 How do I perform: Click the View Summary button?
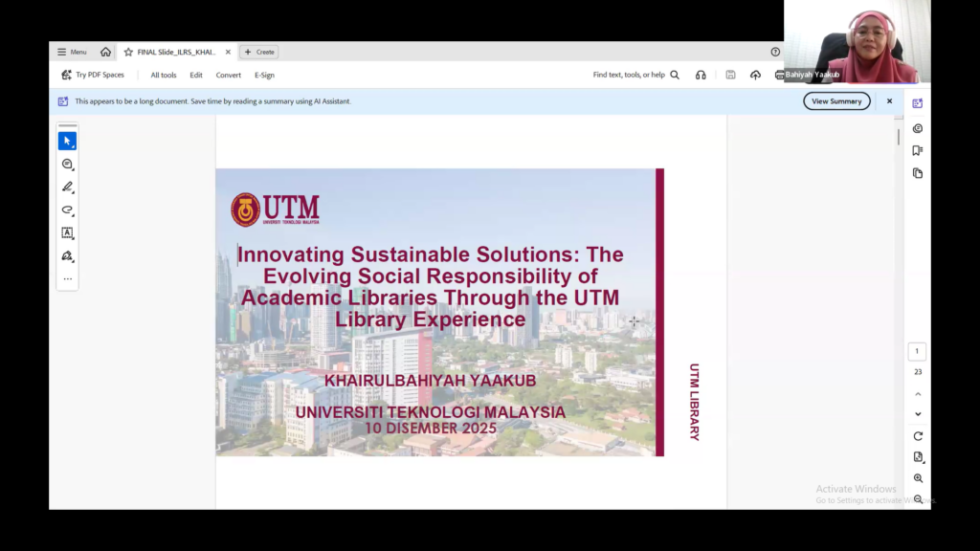(836, 101)
